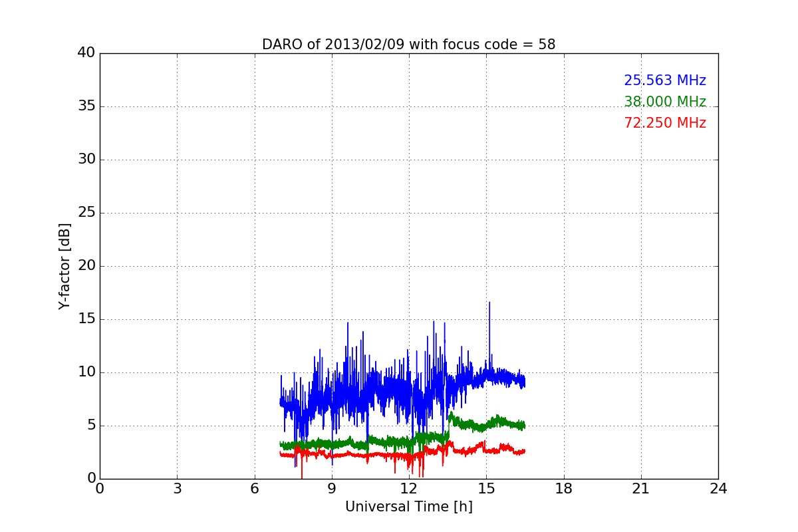Click the x-axis tick label "24"
This screenshot has width=798, height=532.
[x=718, y=489]
